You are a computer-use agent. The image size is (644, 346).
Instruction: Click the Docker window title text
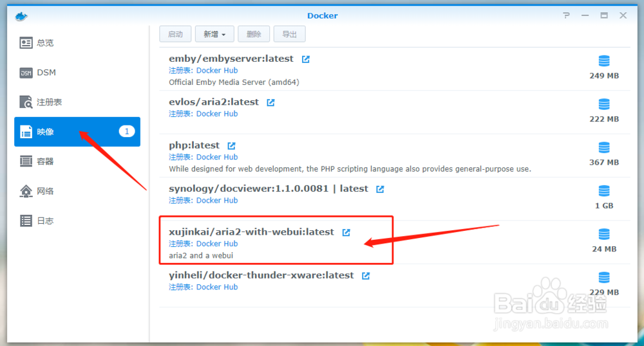point(323,15)
